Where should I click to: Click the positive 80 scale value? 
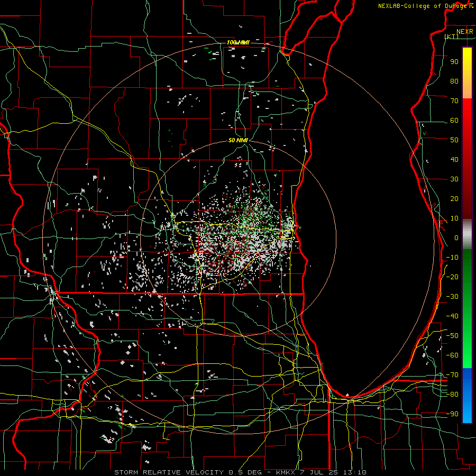click(454, 81)
